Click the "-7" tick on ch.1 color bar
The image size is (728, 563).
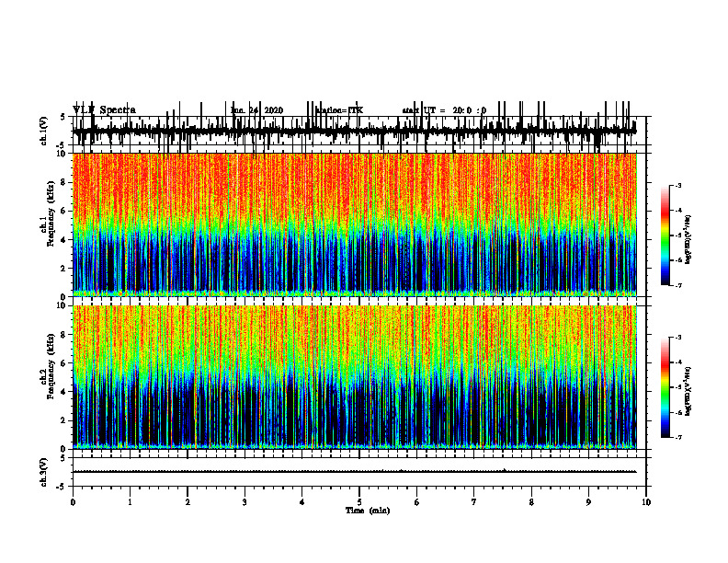click(x=678, y=285)
